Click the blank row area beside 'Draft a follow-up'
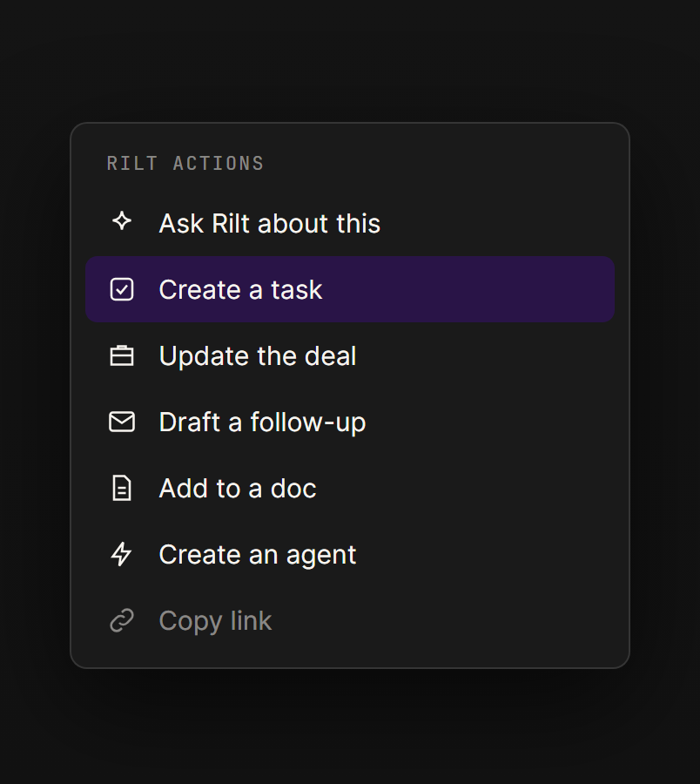 coord(491,422)
